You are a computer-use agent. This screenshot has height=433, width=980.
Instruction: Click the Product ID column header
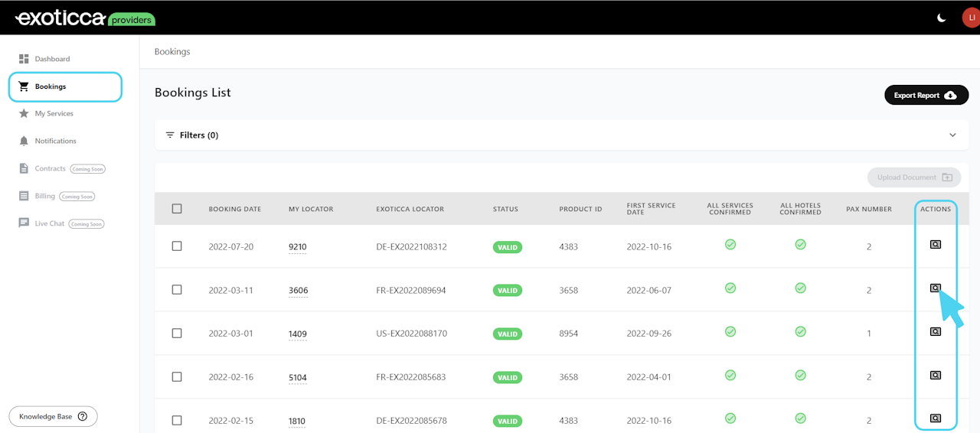pyautogui.click(x=581, y=209)
